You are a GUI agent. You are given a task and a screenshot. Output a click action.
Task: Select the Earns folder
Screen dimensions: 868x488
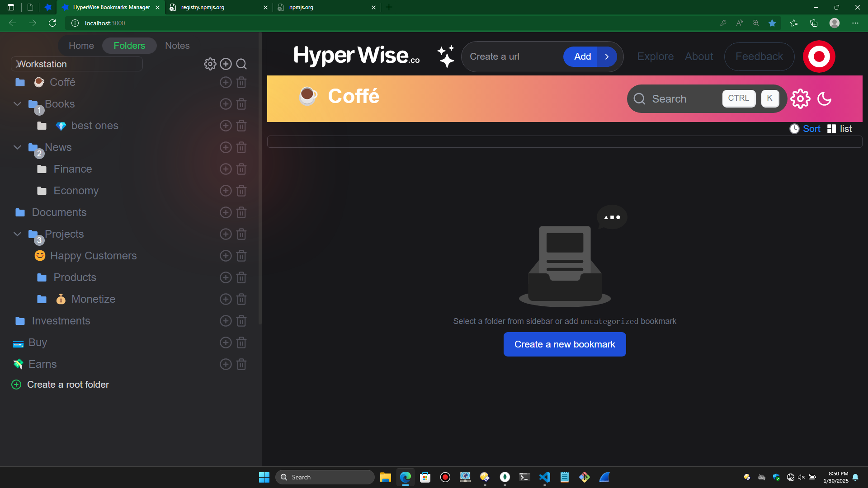42,364
